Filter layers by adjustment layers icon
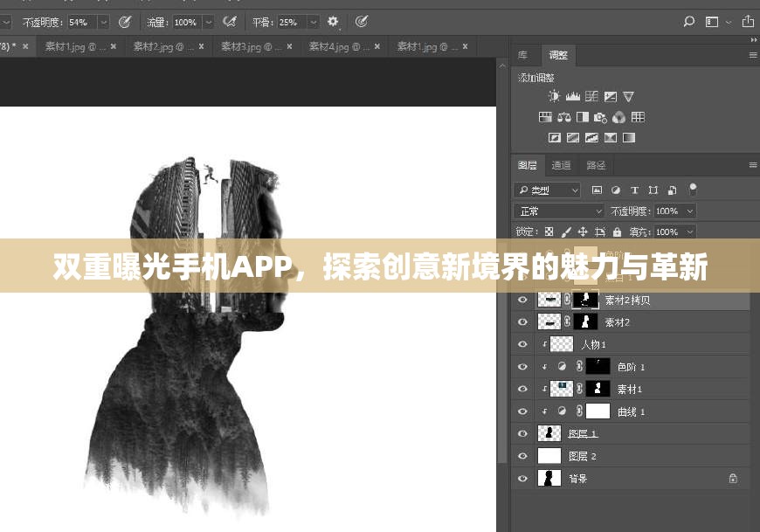 pos(616,190)
